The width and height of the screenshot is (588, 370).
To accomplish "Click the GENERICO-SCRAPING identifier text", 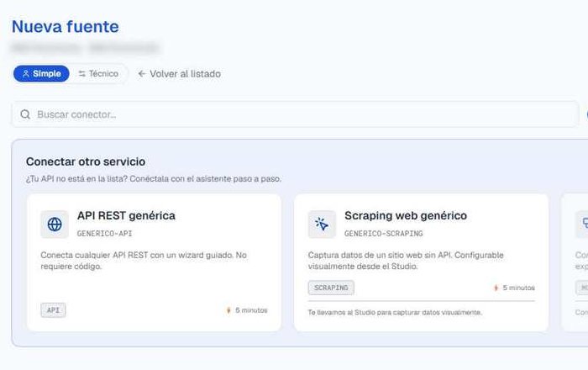I will [384, 234].
